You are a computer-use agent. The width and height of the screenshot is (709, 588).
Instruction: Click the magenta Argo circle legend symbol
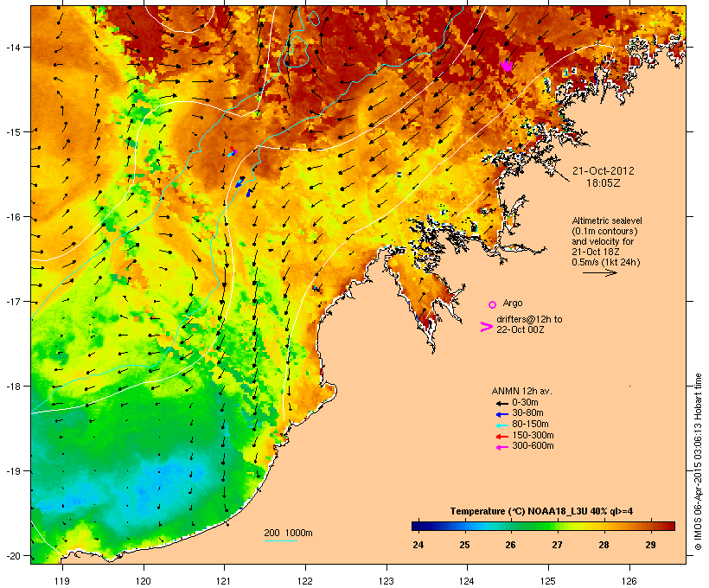493,304
